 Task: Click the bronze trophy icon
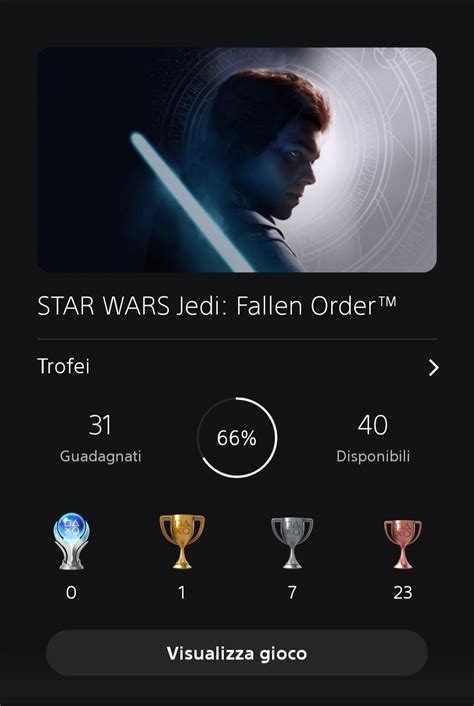(402, 544)
